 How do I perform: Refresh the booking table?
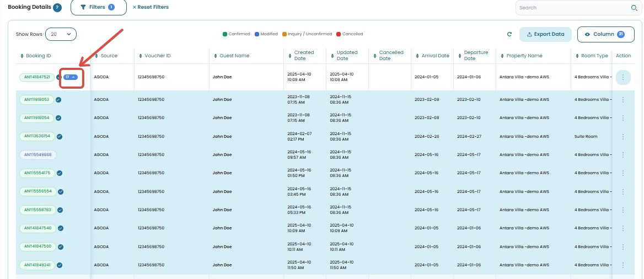click(x=509, y=34)
